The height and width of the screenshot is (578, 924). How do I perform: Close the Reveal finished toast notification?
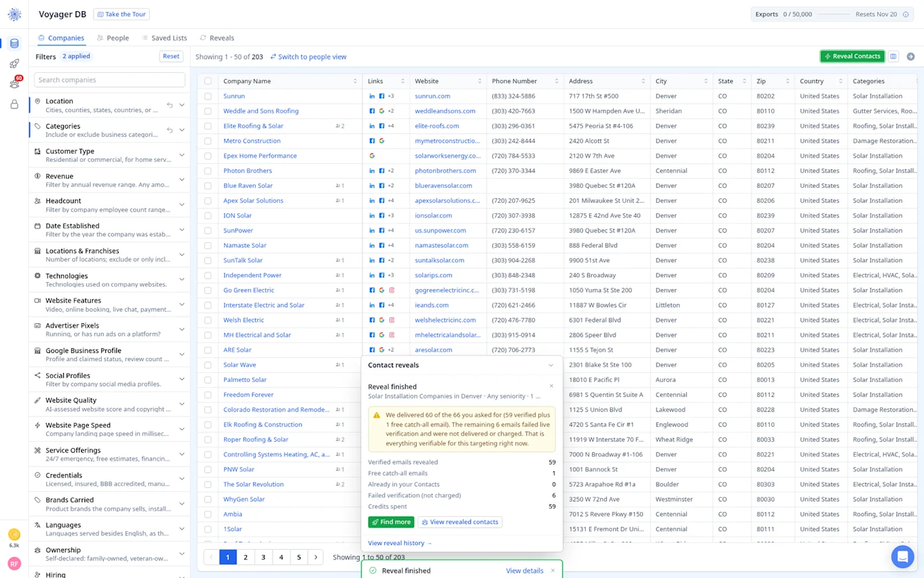click(553, 570)
